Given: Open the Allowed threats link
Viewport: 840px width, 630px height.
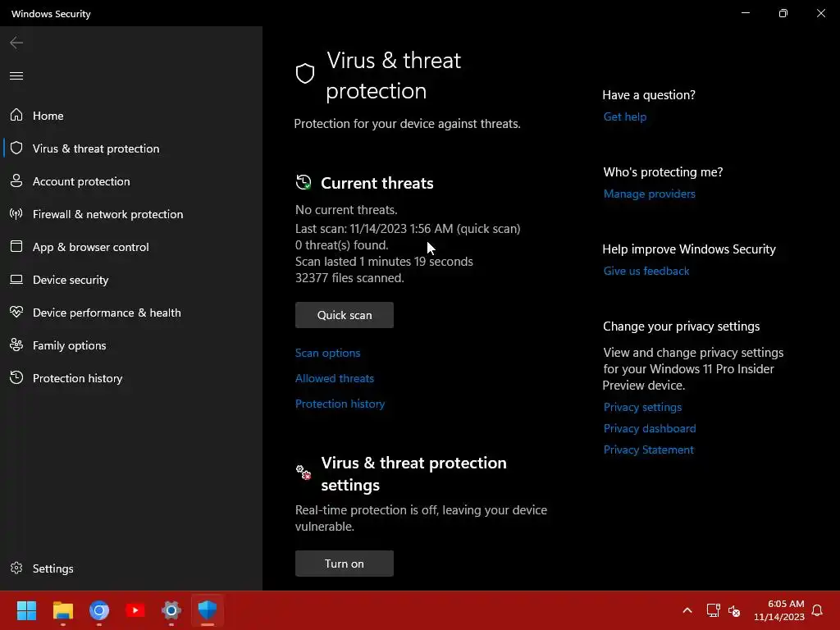Looking at the screenshot, I should (x=335, y=378).
